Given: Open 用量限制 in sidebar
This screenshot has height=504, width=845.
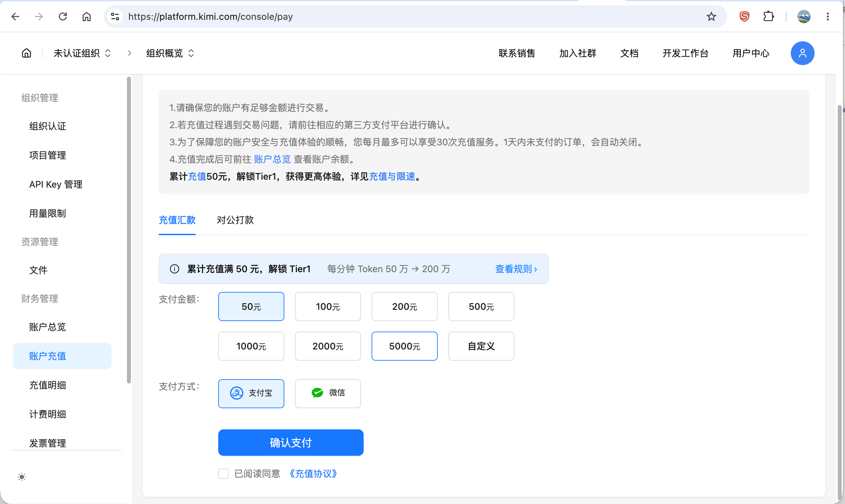Looking at the screenshot, I should (62, 213).
